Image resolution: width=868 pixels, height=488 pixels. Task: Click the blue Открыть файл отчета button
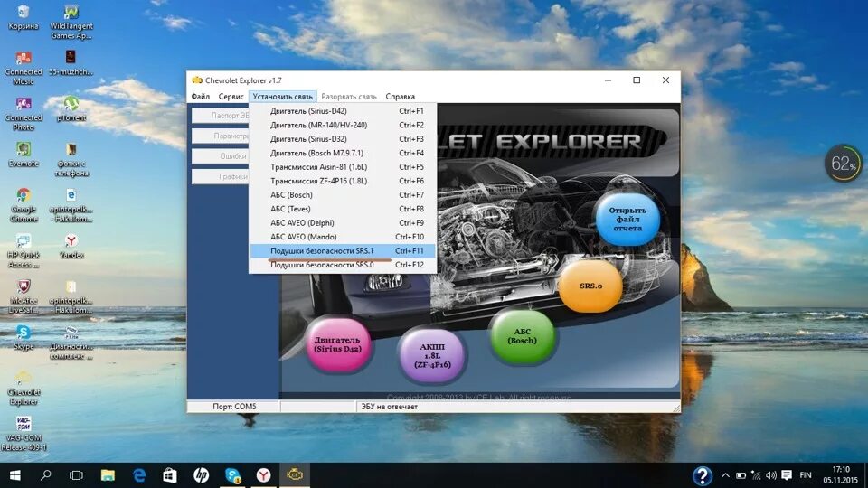(x=627, y=219)
